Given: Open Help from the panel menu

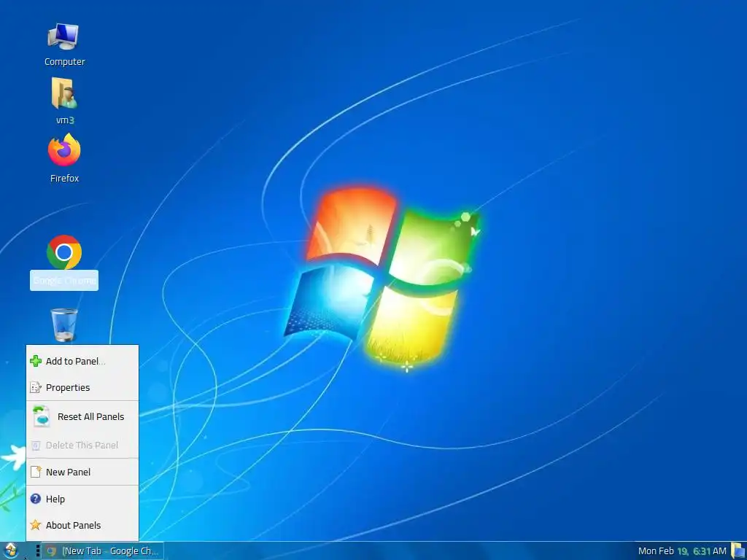Looking at the screenshot, I should (82, 499).
